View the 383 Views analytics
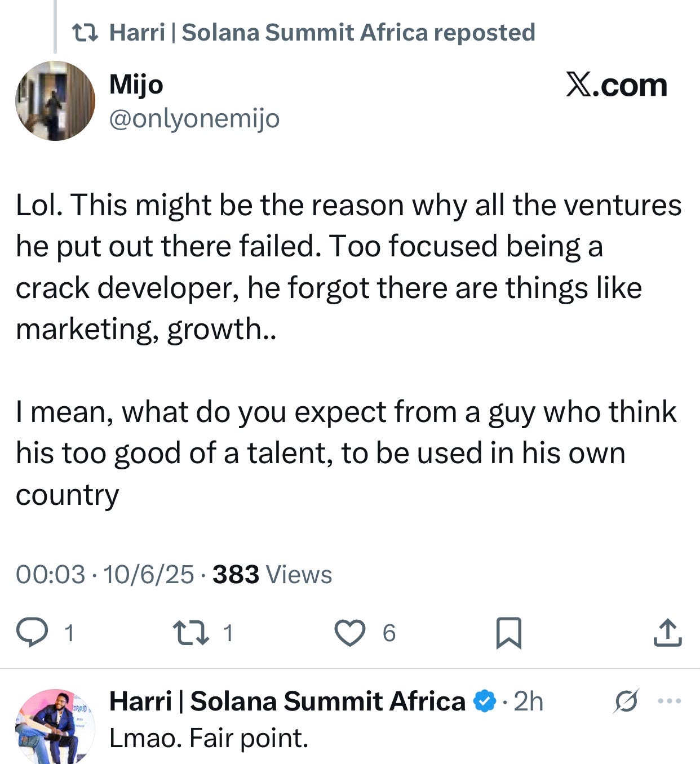This screenshot has width=700, height=764. pos(272,575)
